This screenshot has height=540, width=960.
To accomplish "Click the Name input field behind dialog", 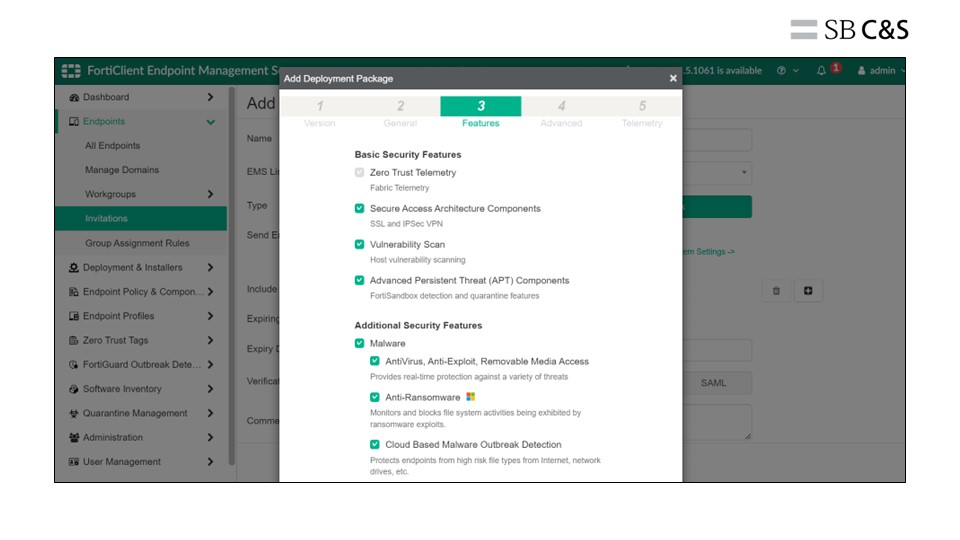I will [717, 140].
